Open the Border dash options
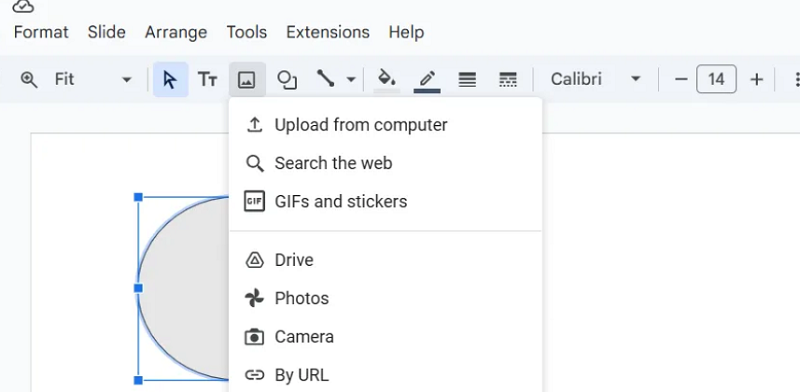The width and height of the screenshot is (800, 392). pyautogui.click(x=508, y=80)
